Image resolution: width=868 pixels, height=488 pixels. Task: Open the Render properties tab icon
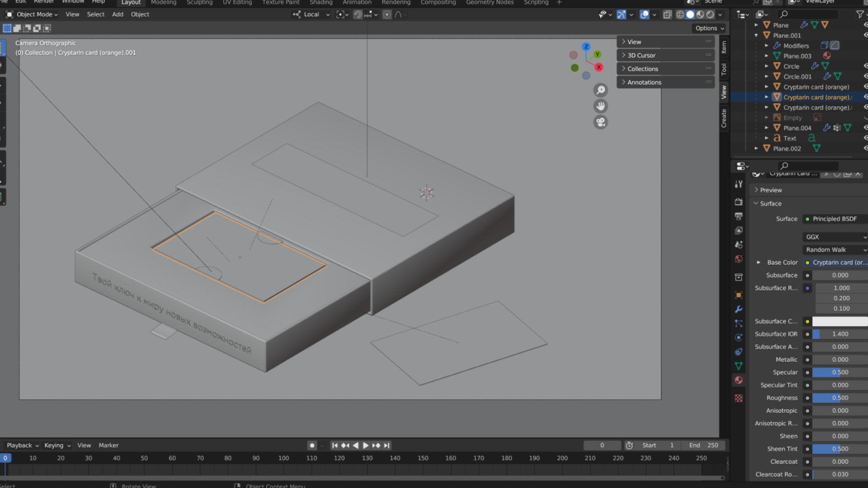[739, 202]
